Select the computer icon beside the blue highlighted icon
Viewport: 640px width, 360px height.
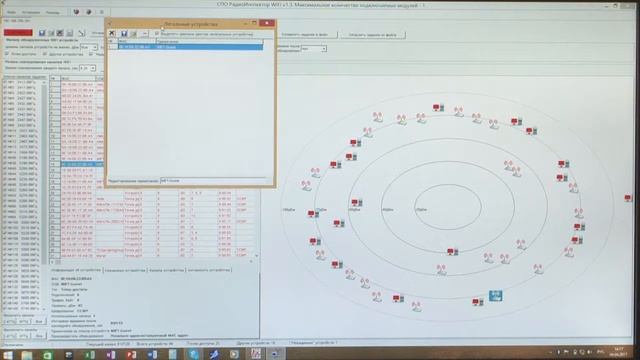click(478, 302)
